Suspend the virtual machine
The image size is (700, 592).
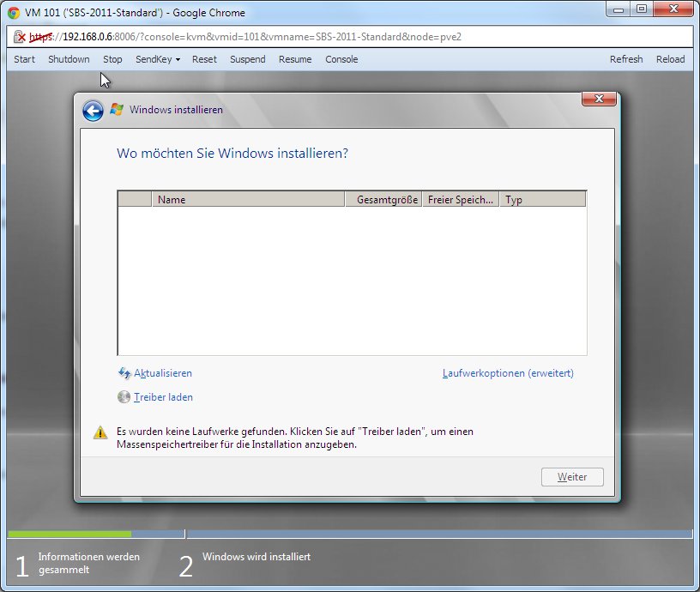click(x=248, y=59)
